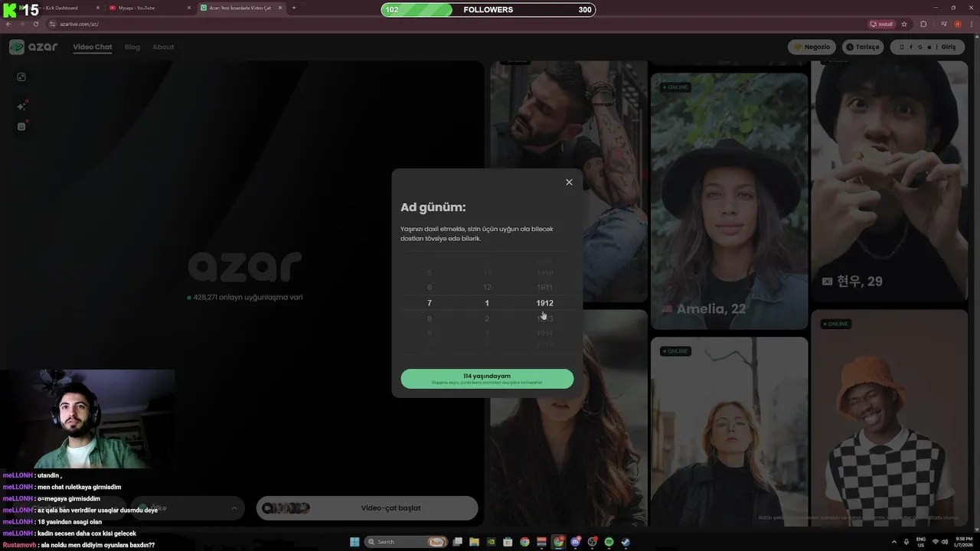This screenshot has width=980, height=551.
Task: Click the taskbar Search box
Action: (406, 542)
